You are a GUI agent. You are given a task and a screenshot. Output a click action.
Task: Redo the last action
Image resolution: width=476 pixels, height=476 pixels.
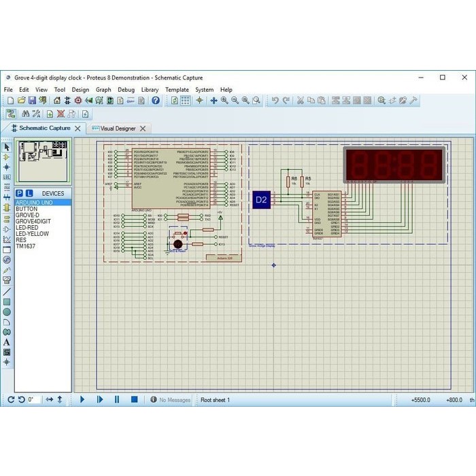point(286,101)
